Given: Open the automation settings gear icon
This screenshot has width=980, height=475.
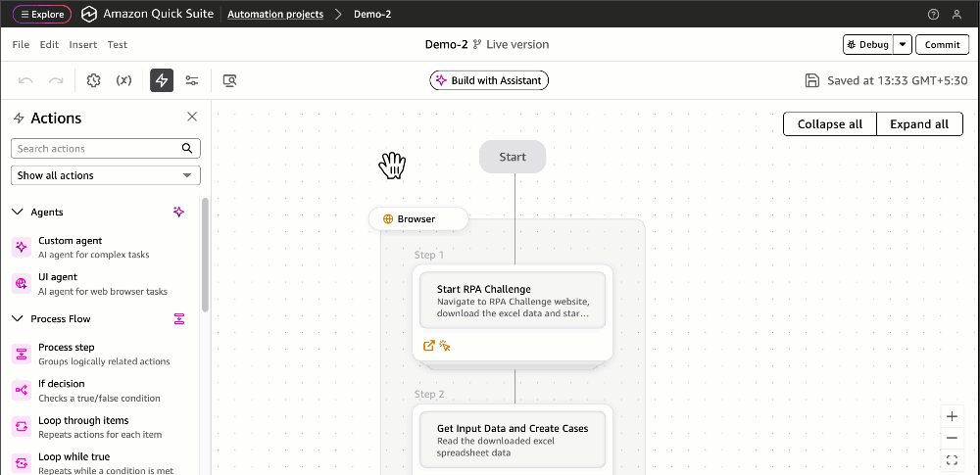Looking at the screenshot, I should click(x=94, y=80).
